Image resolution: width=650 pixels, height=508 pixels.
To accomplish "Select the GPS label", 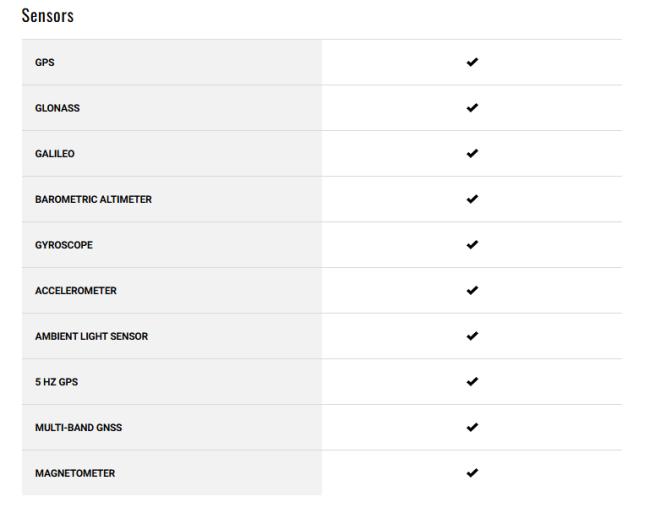I will (45, 63).
